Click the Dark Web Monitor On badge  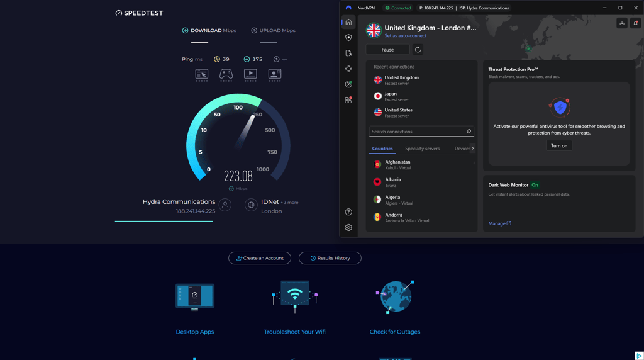tap(535, 185)
